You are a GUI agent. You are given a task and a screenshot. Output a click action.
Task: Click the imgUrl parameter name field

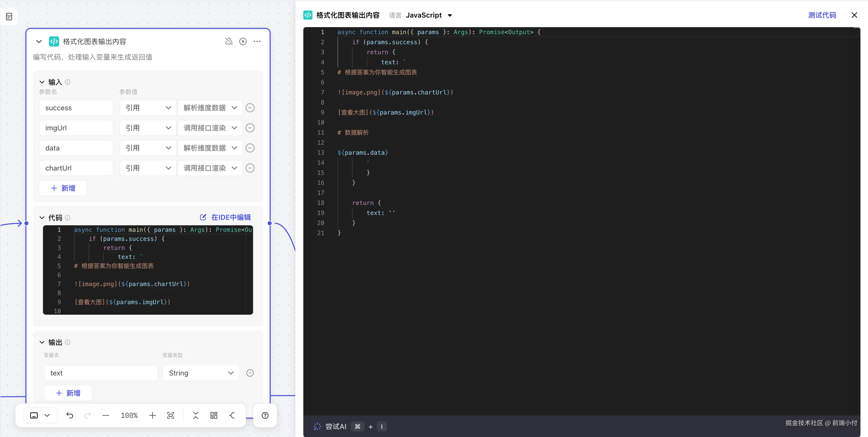(x=76, y=128)
